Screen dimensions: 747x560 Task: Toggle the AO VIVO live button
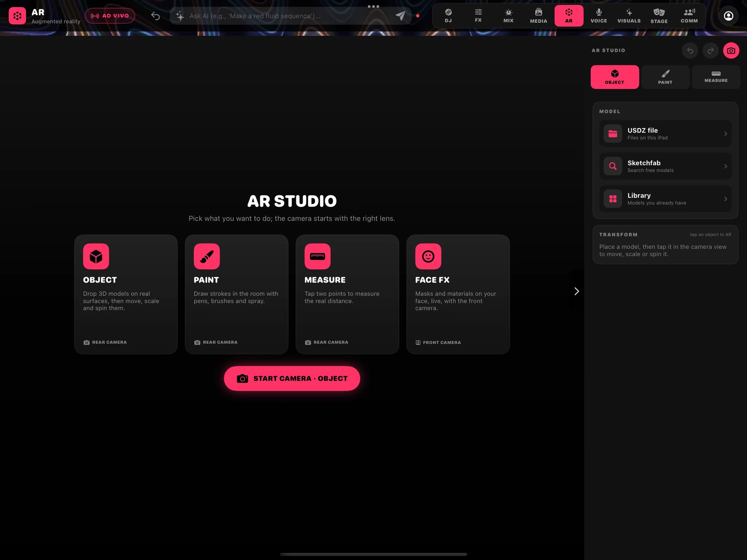[110, 16]
